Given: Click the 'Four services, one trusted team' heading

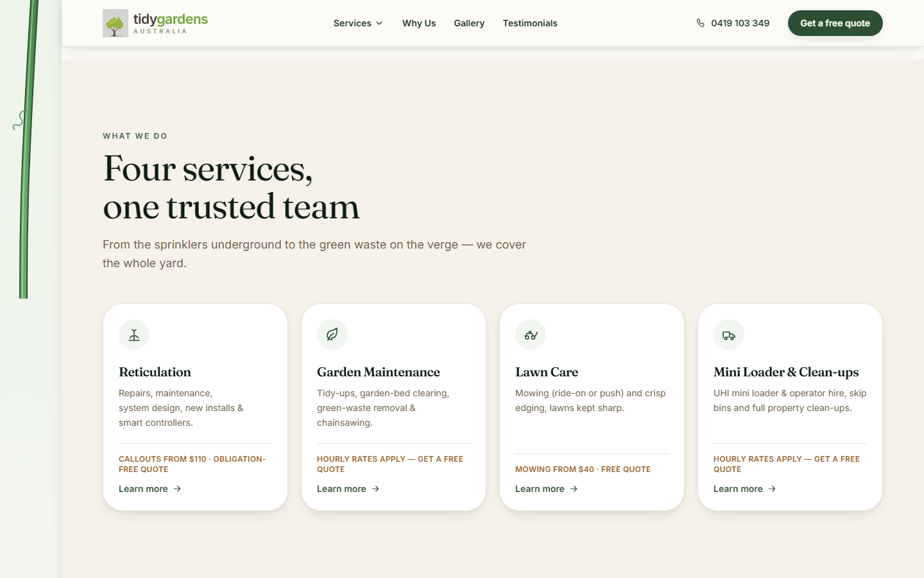Looking at the screenshot, I should [x=231, y=188].
